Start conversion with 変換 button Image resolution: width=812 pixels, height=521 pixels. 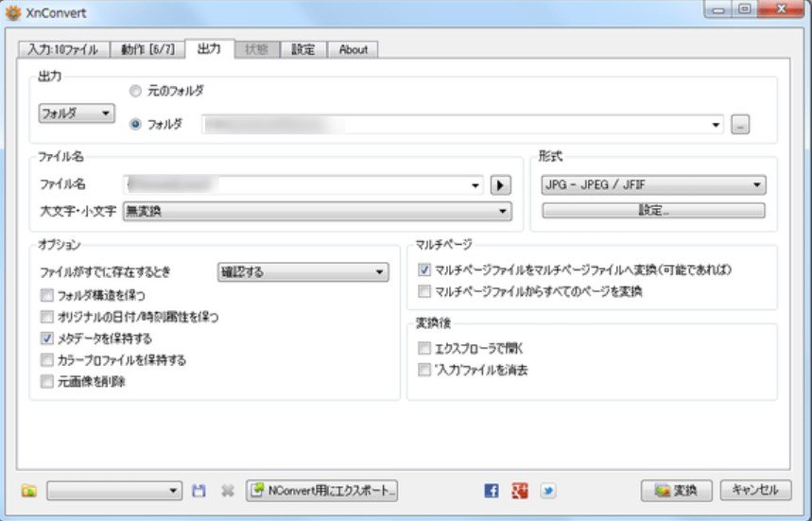pyautogui.click(x=676, y=491)
